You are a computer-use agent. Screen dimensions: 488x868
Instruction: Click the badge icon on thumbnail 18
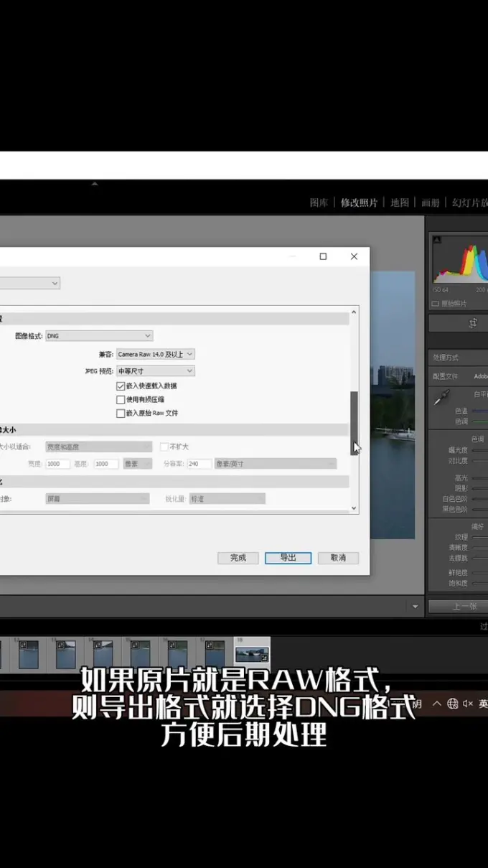click(264, 657)
